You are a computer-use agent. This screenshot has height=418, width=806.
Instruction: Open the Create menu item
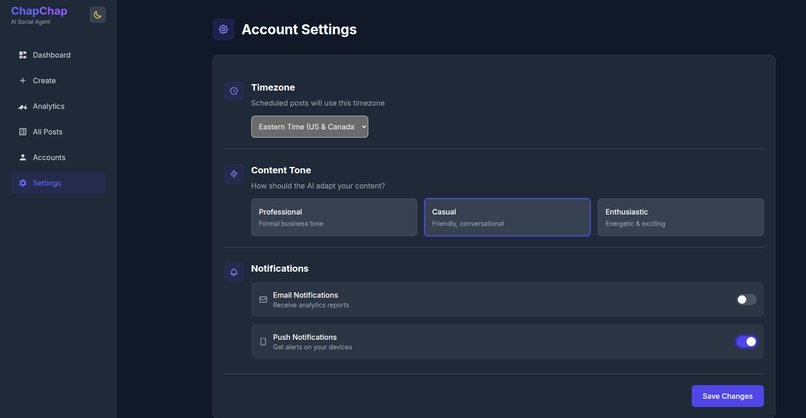tap(59, 81)
